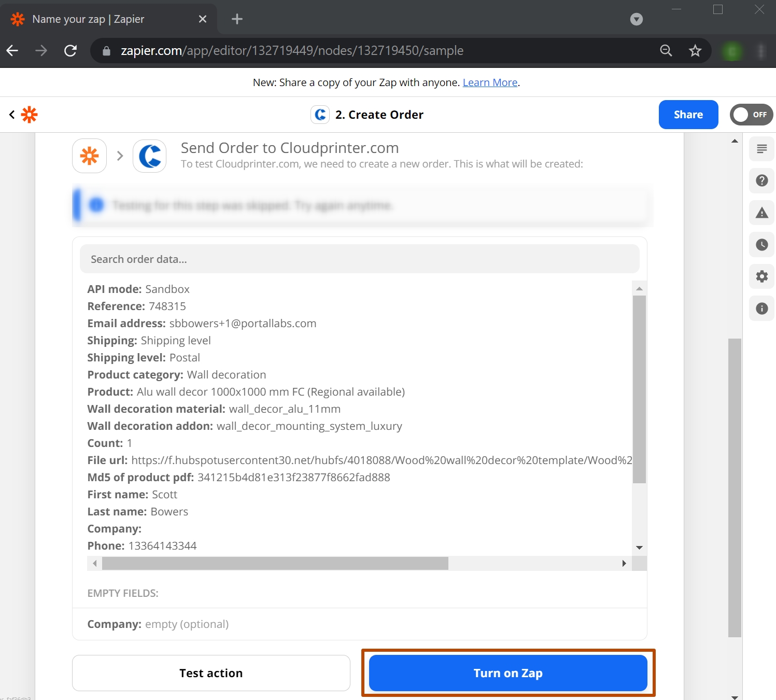Select the 'First name: Scott' row
Viewport: 776px width, 700px height.
[132, 494]
